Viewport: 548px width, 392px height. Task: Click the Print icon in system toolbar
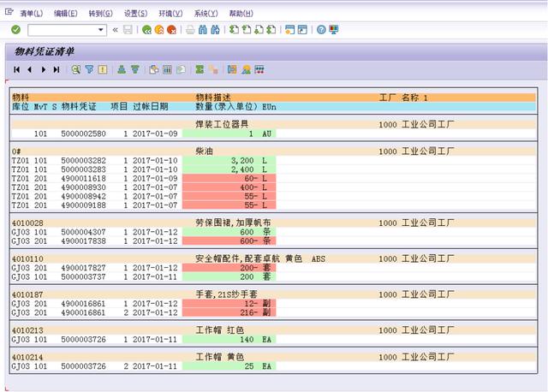pos(190,30)
